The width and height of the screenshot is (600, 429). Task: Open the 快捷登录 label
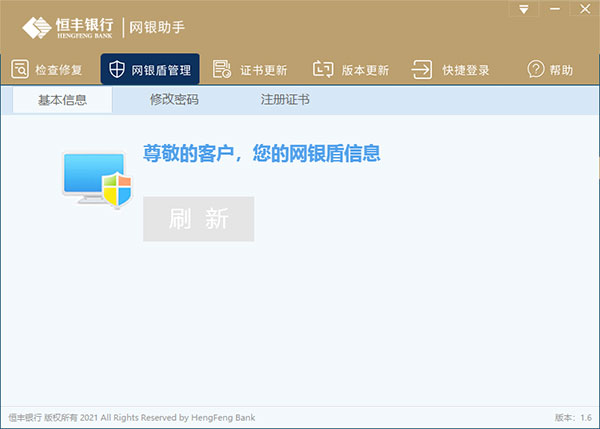[x=466, y=70]
